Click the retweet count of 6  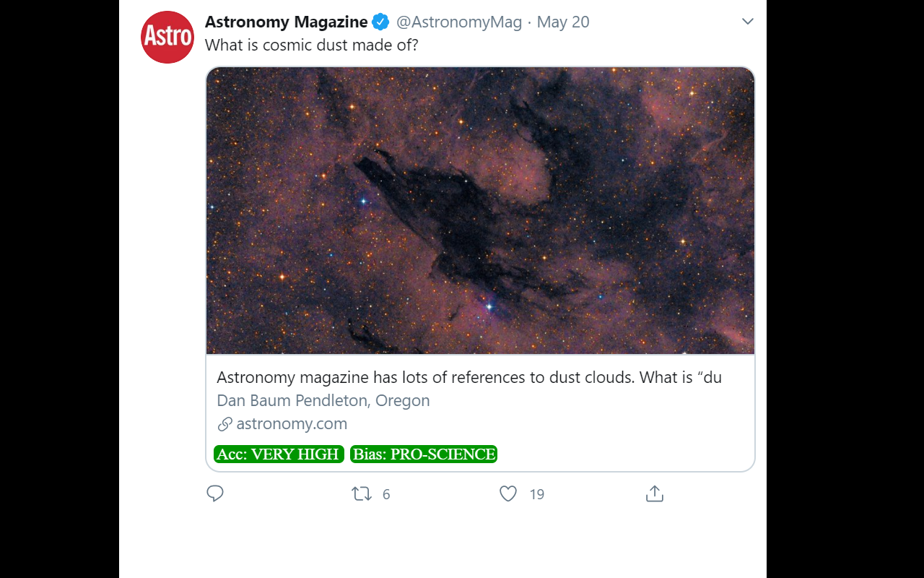pyautogui.click(x=386, y=494)
